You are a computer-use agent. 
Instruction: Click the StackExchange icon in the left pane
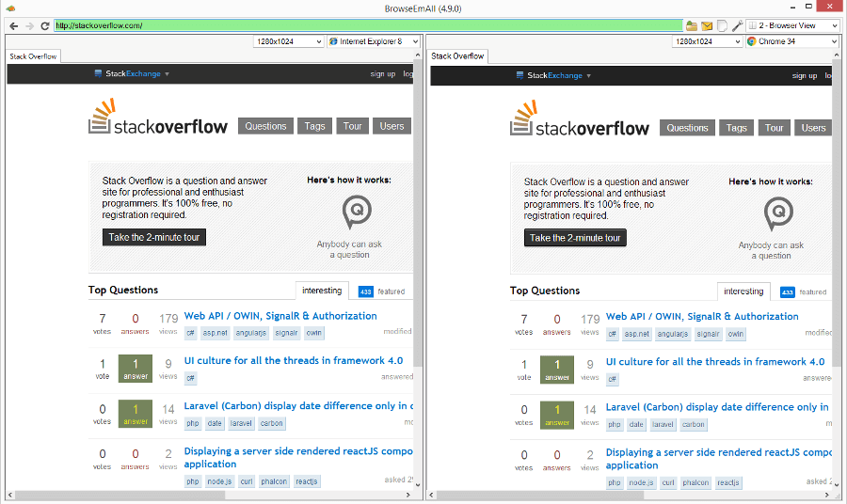click(98, 73)
